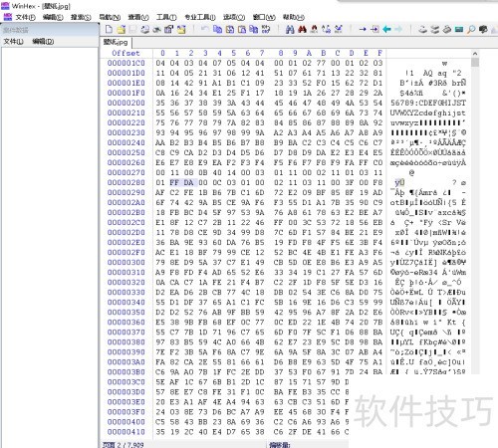Screen dimensions: 498x448
Task: Go to offset using the small right-arrow icon
Action: coord(363,30)
